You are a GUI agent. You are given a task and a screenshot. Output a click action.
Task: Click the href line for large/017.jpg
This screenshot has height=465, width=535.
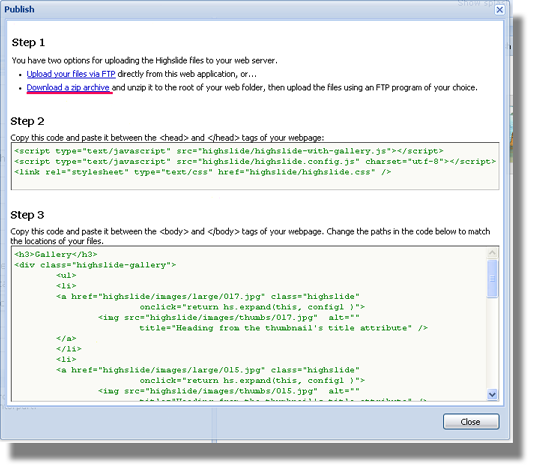tap(208, 296)
